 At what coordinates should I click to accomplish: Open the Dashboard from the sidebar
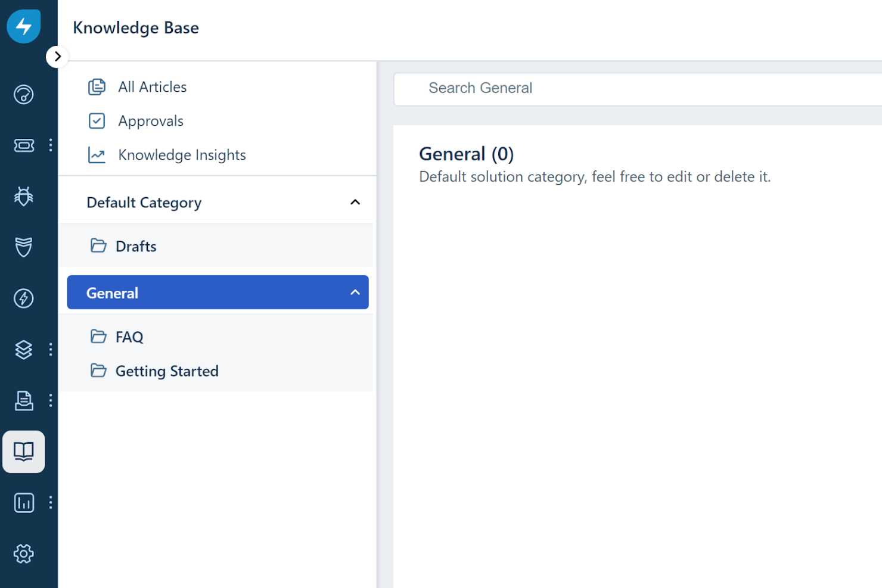coord(23,94)
